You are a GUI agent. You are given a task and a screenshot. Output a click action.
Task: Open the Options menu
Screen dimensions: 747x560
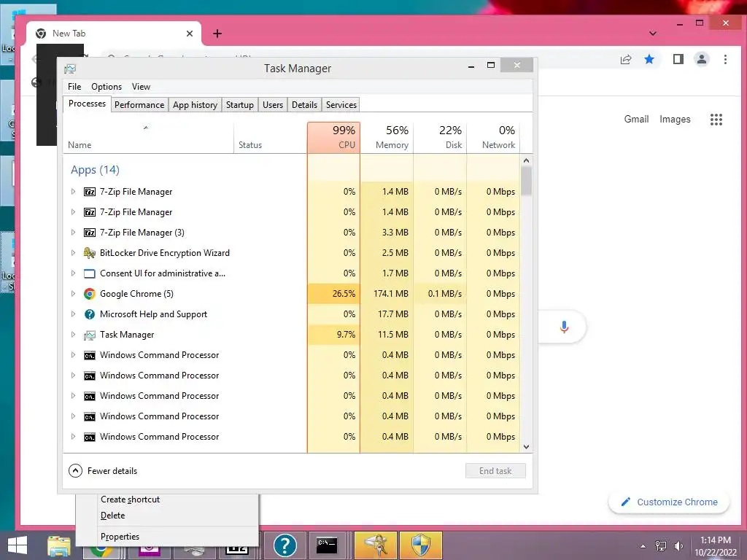pos(107,87)
